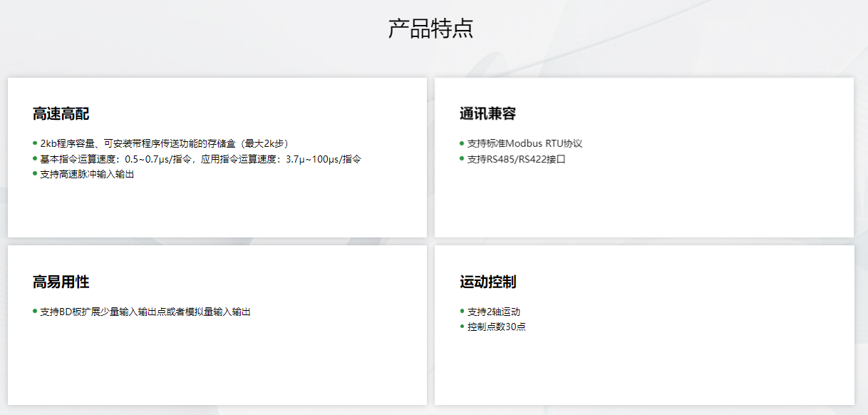Viewport: 868px width, 415px height.
Task: Click the 通讯兼容 card title
Action: (487, 114)
